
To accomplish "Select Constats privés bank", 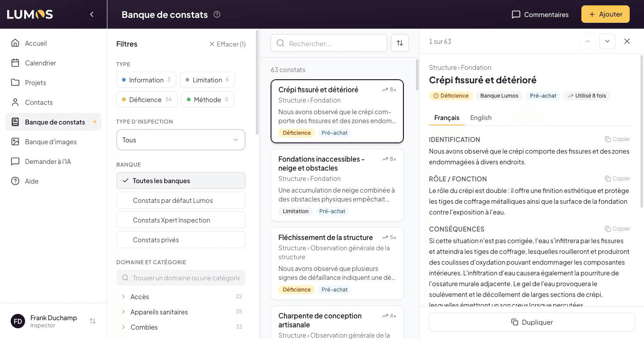I will [181, 240].
